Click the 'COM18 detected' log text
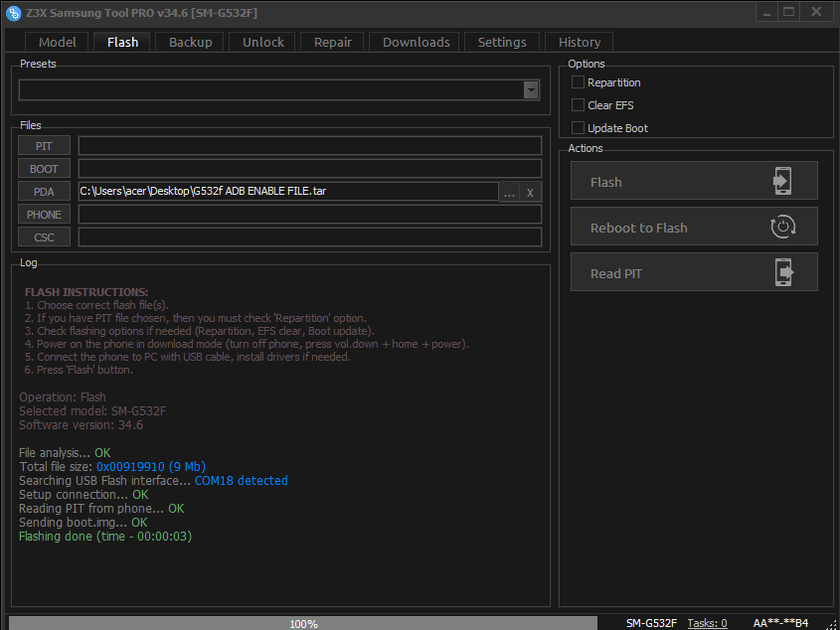Screen dimensions: 840x630 coord(242,481)
